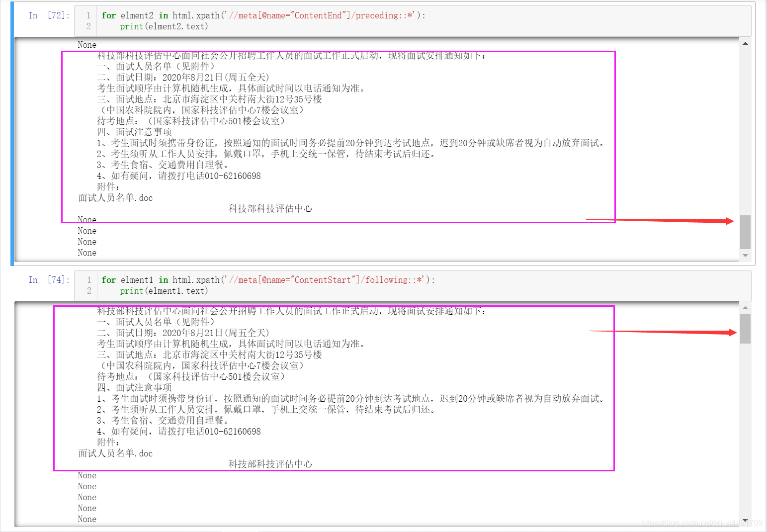This screenshot has width=767, height=532.
Task: Select the In [72] cell prompt
Action: click(x=49, y=15)
